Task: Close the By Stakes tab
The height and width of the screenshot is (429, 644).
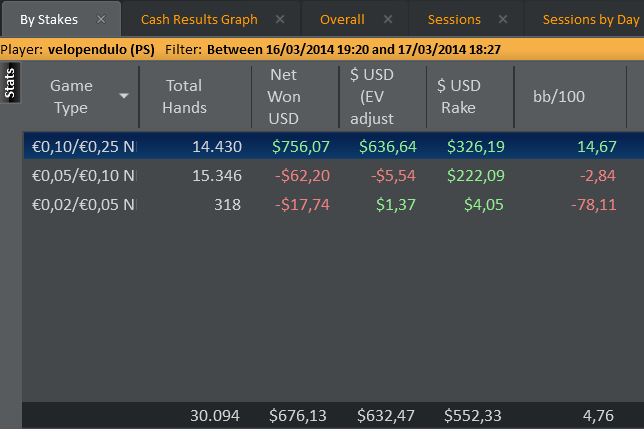Action: pyautogui.click(x=101, y=19)
